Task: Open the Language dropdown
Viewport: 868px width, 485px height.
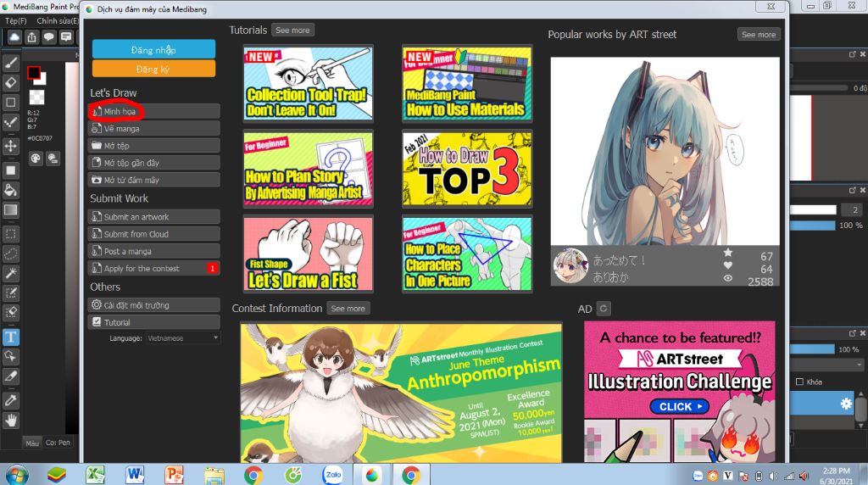Action: pyautogui.click(x=183, y=337)
